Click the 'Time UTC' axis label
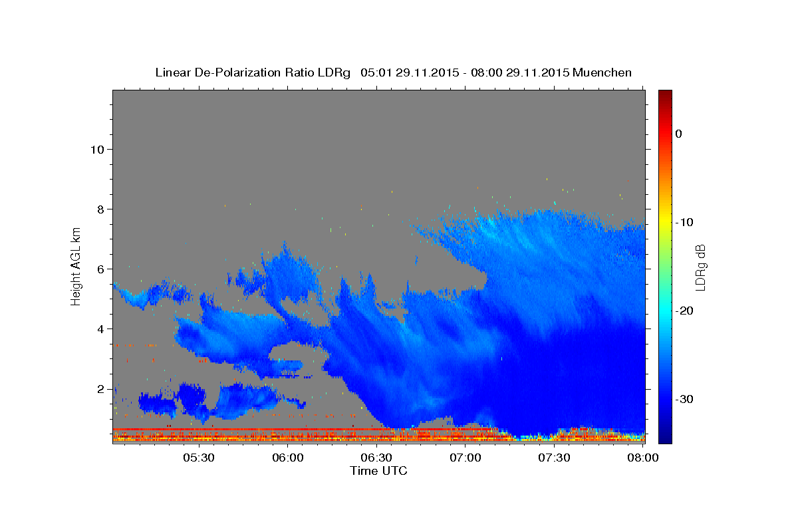The width and height of the screenshot is (798, 532). tap(378, 471)
